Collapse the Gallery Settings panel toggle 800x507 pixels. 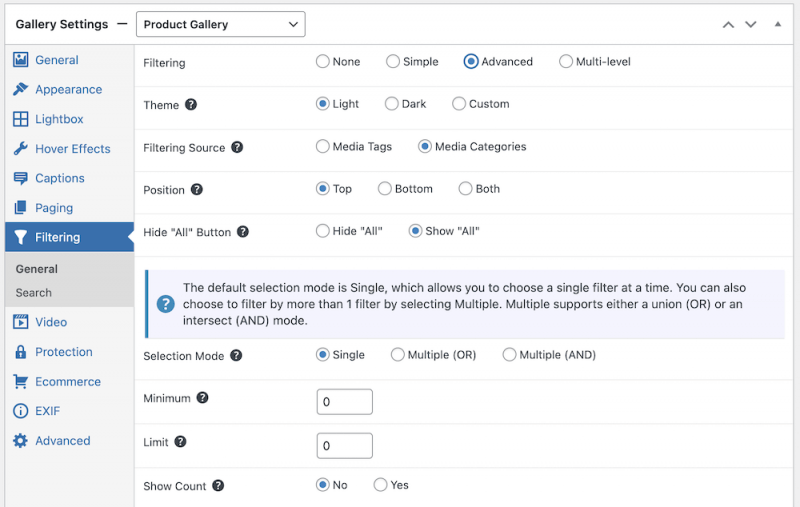point(777,24)
